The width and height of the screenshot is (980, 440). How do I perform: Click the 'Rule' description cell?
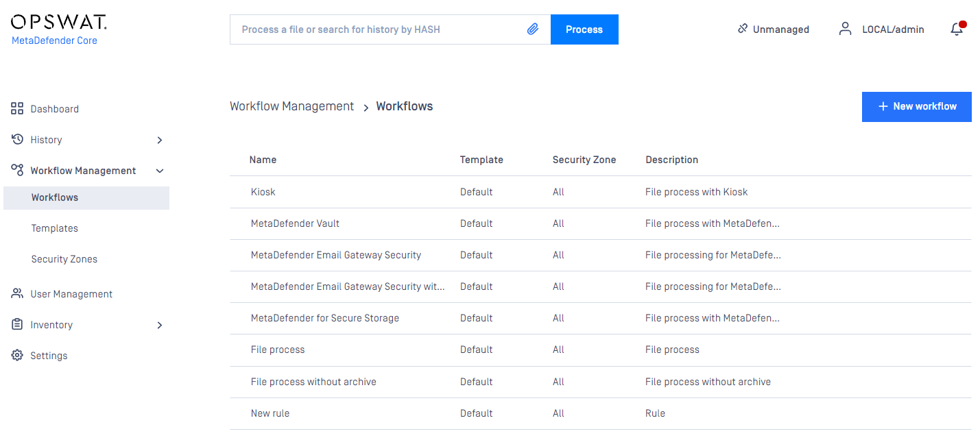tap(655, 413)
